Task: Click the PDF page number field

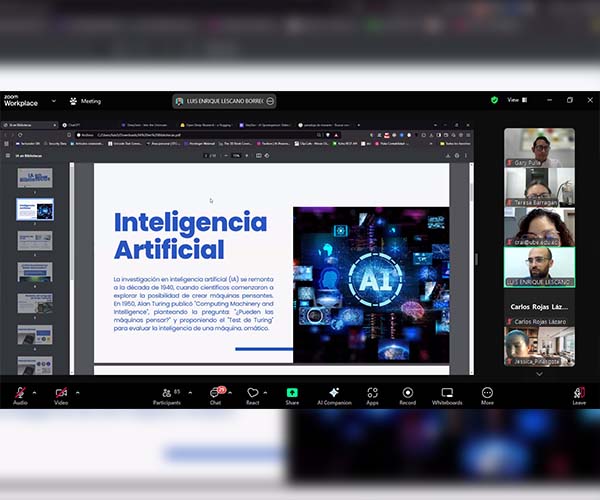Action: click(x=207, y=156)
